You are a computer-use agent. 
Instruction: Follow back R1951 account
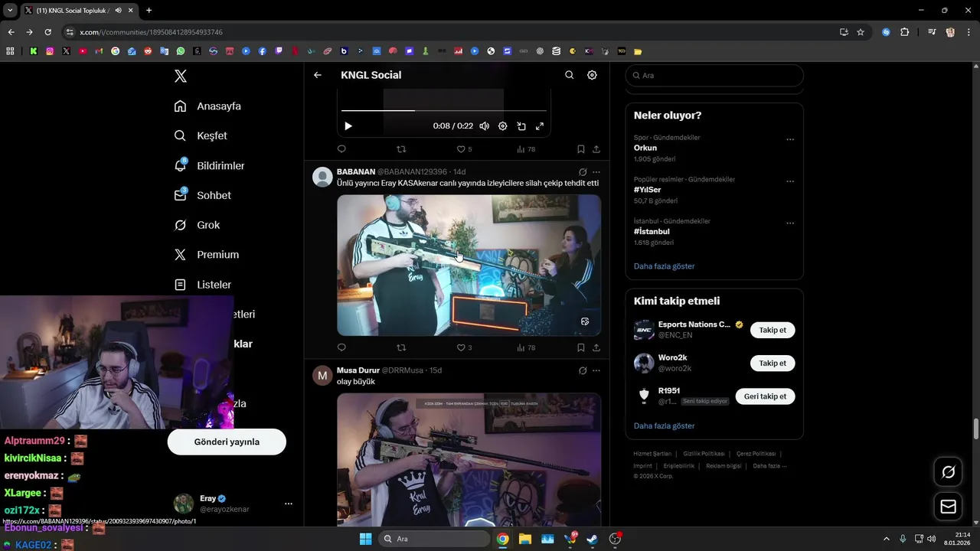(x=765, y=396)
